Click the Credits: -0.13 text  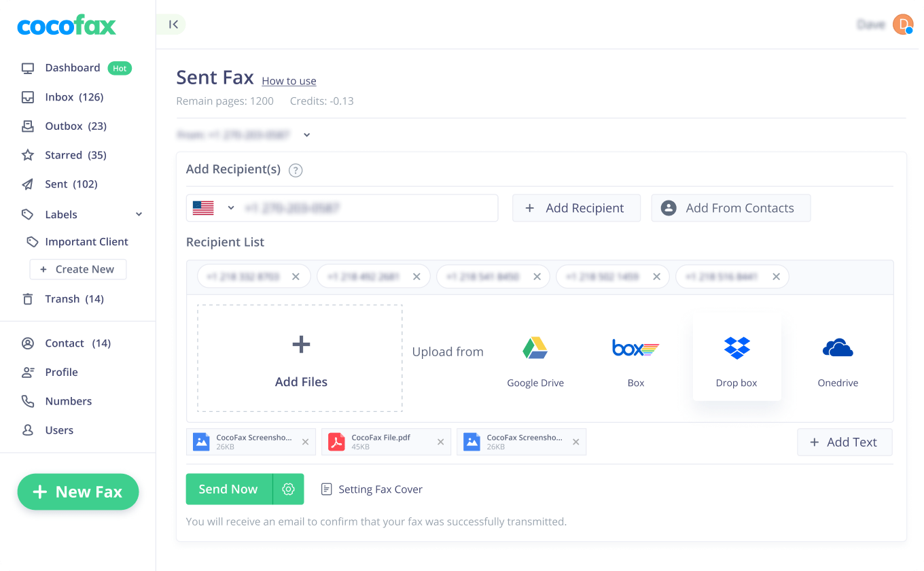pyautogui.click(x=321, y=101)
